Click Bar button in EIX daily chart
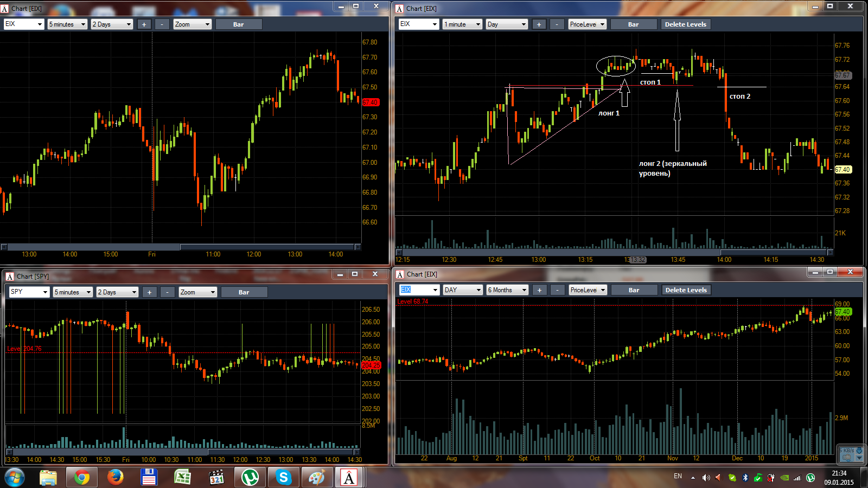 click(634, 290)
